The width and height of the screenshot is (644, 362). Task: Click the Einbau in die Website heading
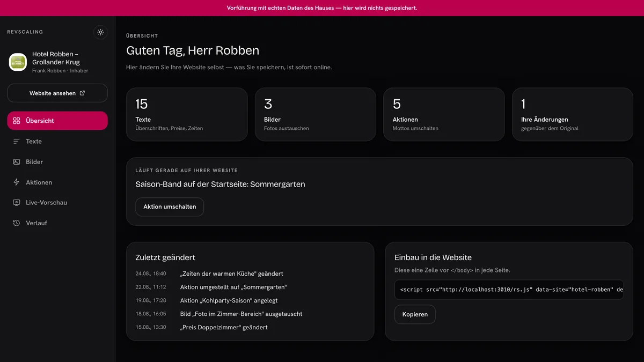433,257
